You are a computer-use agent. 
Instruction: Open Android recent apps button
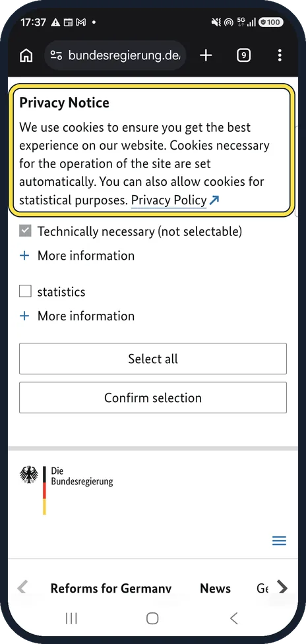(71, 618)
